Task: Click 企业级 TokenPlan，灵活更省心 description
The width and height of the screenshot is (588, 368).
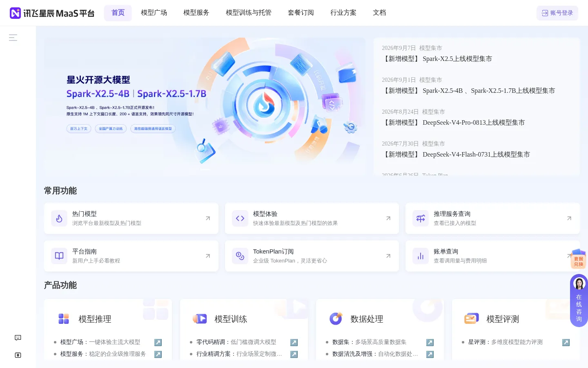Action: [x=290, y=261]
